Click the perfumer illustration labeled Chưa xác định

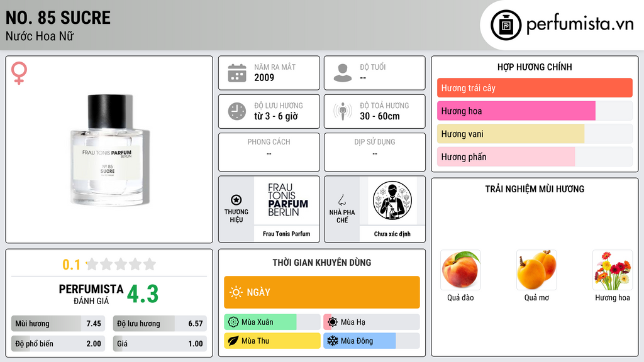click(392, 200)
